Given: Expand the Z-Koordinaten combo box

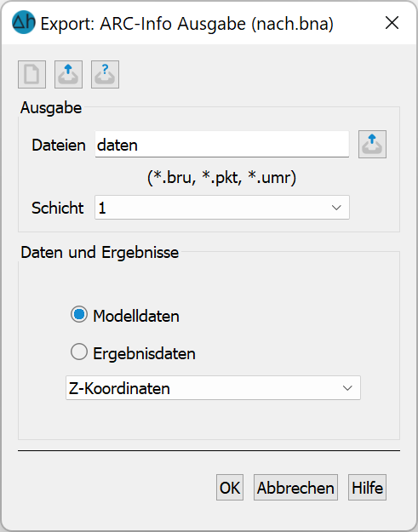Looking at the screenshot, I should point(213,388).
